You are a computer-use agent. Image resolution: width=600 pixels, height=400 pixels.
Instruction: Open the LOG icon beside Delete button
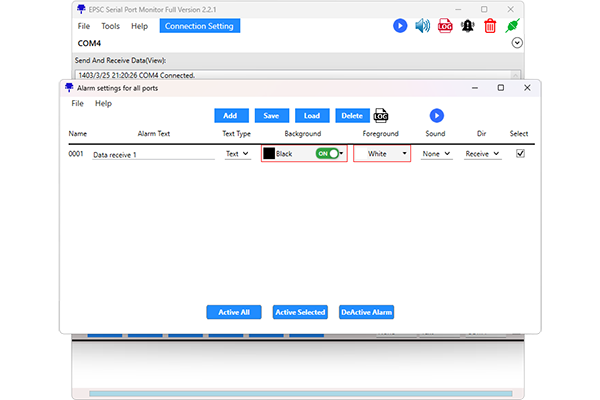tap(381, 116)
